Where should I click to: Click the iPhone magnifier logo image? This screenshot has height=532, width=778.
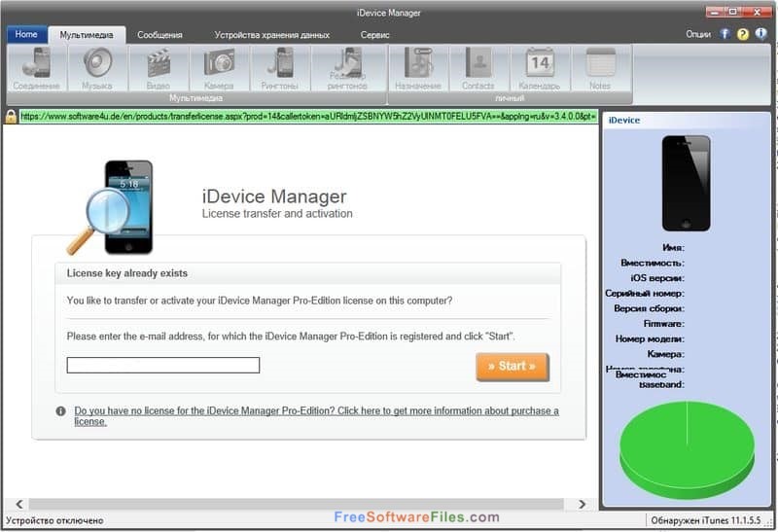pyautogui.click(x=111, y=207)
